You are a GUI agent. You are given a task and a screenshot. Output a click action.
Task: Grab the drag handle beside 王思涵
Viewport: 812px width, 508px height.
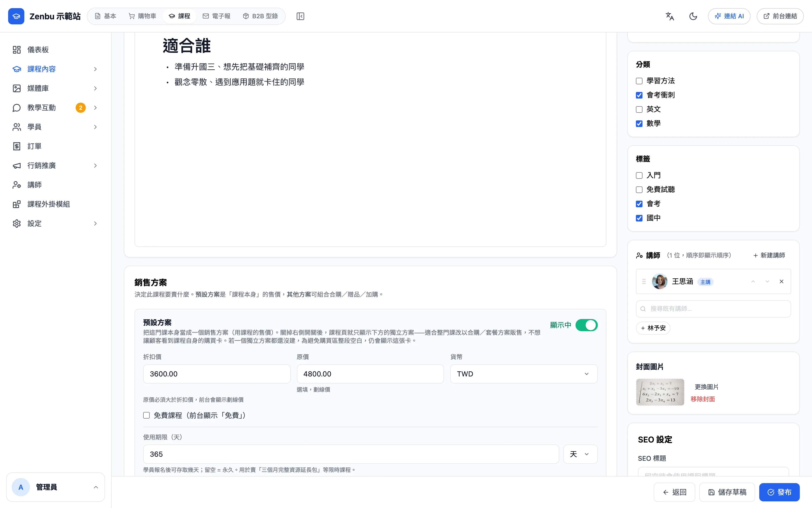[x=644, y=281]
